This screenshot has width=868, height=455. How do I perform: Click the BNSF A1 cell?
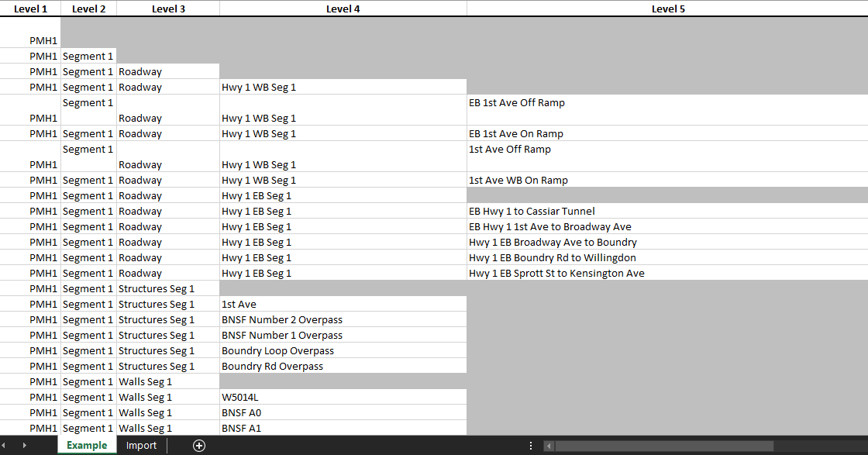click(343, 428)
